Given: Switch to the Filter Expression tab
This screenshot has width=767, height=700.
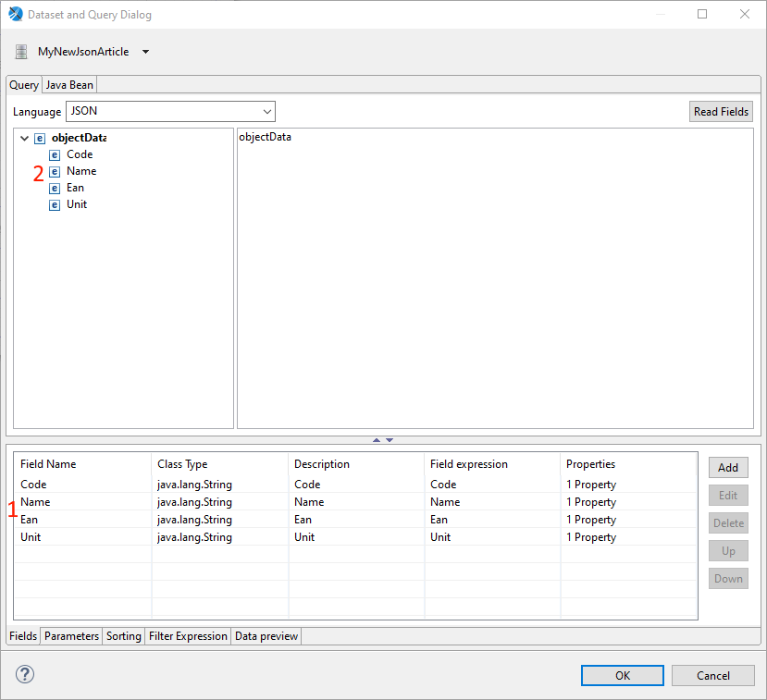Looking at the screenshot, I should pos(188,636).
